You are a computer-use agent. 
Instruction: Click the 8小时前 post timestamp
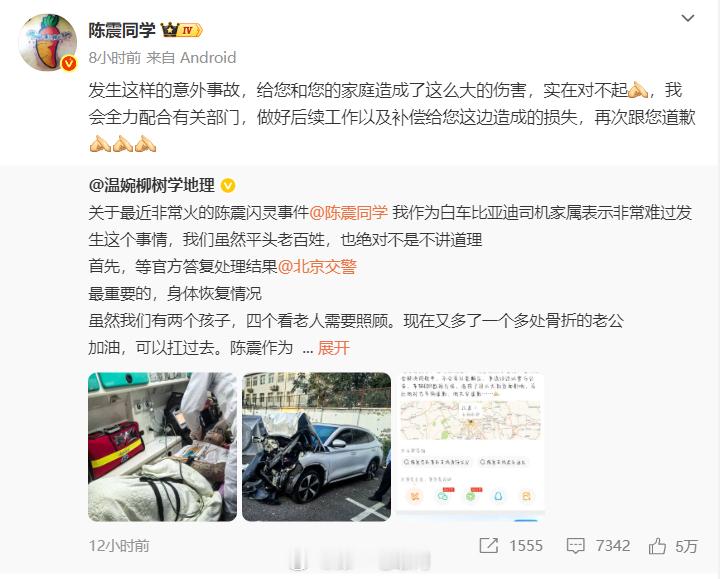(x=115, y=57)
